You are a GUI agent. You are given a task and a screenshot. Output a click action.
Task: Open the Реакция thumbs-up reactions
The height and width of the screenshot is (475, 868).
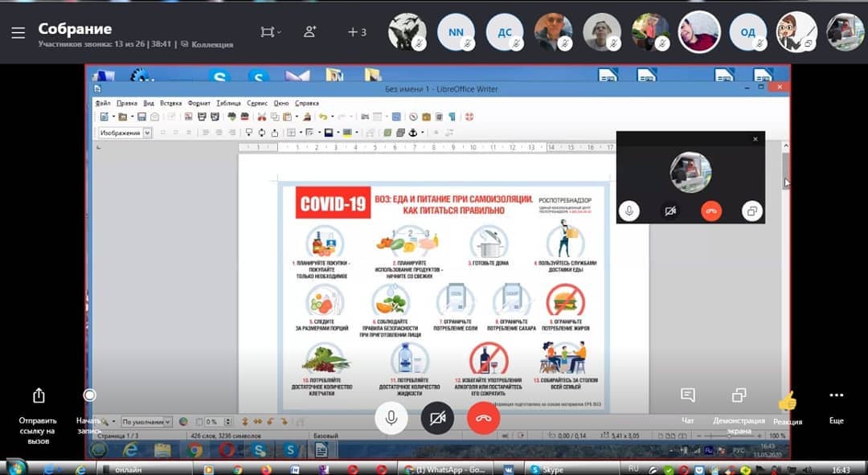tap(787, 401)
